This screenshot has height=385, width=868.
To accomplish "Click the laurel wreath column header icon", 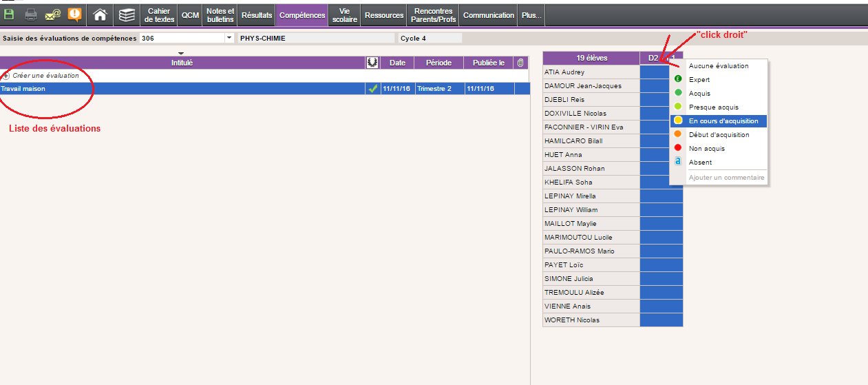I will point(372,63).
